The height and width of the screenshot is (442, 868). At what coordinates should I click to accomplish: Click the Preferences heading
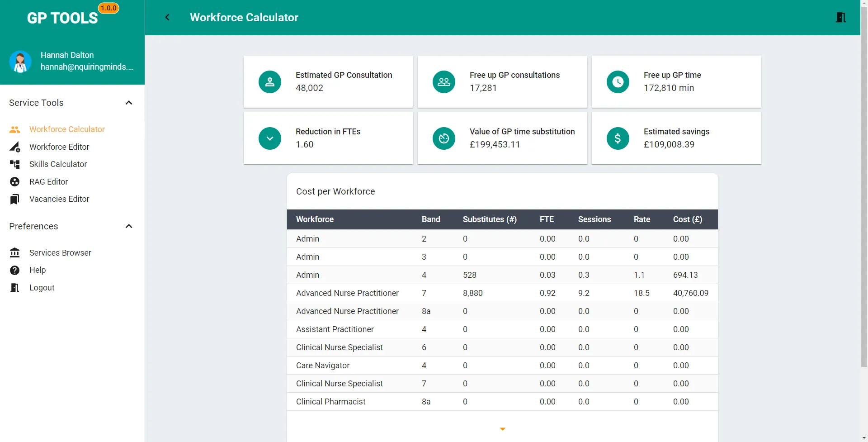click(x=33, y=226)
